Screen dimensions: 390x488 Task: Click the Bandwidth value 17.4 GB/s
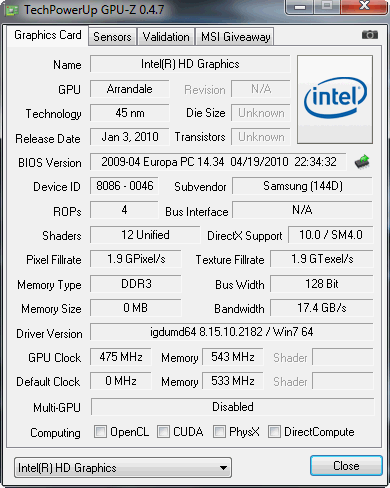click(322, 308)
